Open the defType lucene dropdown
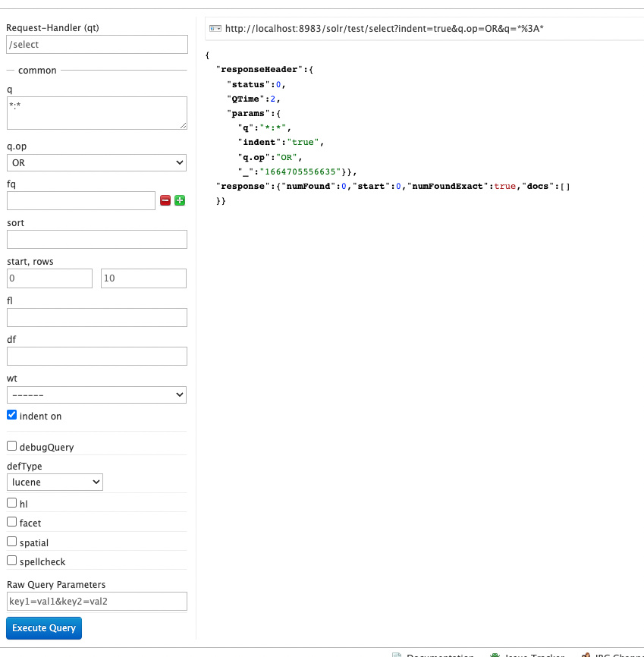The width and height of the screenshot is (644, 657). (55, 482)
